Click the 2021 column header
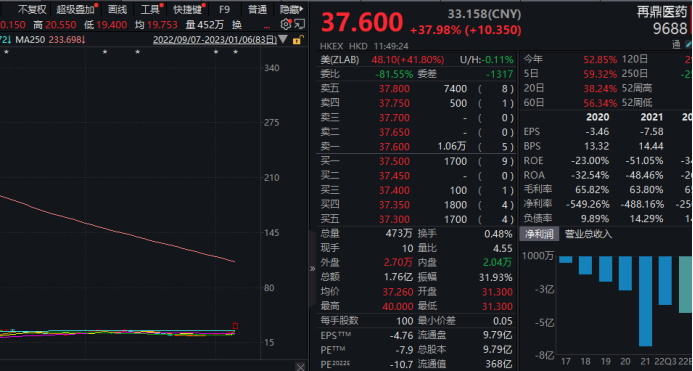 [651, 117]
